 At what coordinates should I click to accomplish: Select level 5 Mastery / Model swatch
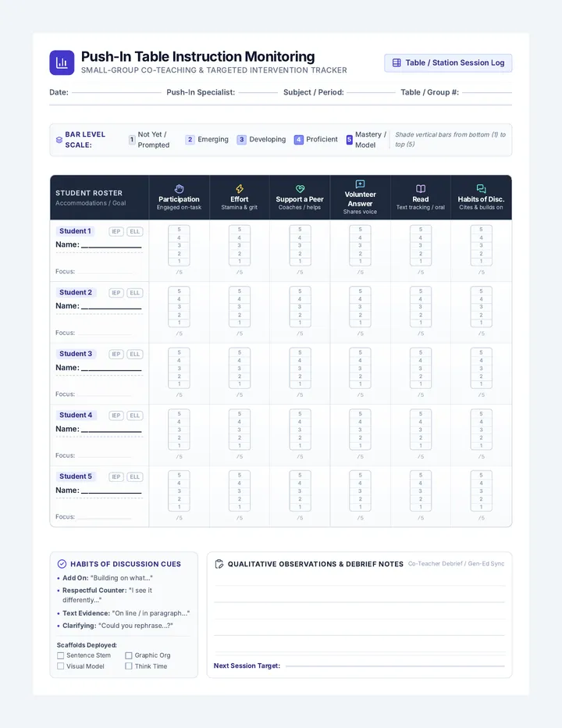(x=350, y=139)
